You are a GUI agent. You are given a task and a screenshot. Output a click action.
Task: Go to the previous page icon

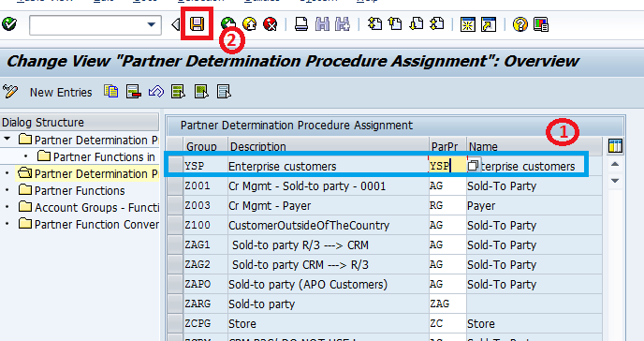[395, 24]
